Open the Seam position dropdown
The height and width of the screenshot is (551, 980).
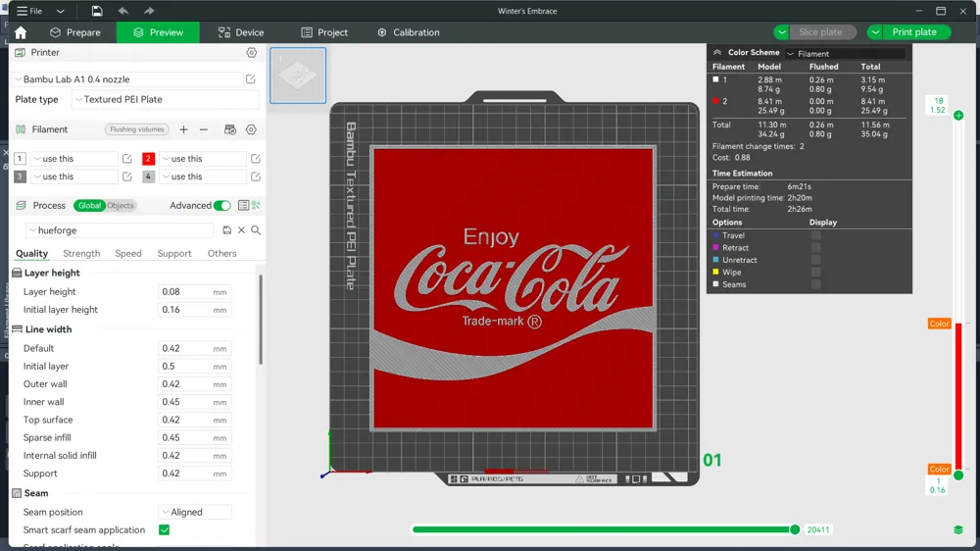(x=195, y=512)
